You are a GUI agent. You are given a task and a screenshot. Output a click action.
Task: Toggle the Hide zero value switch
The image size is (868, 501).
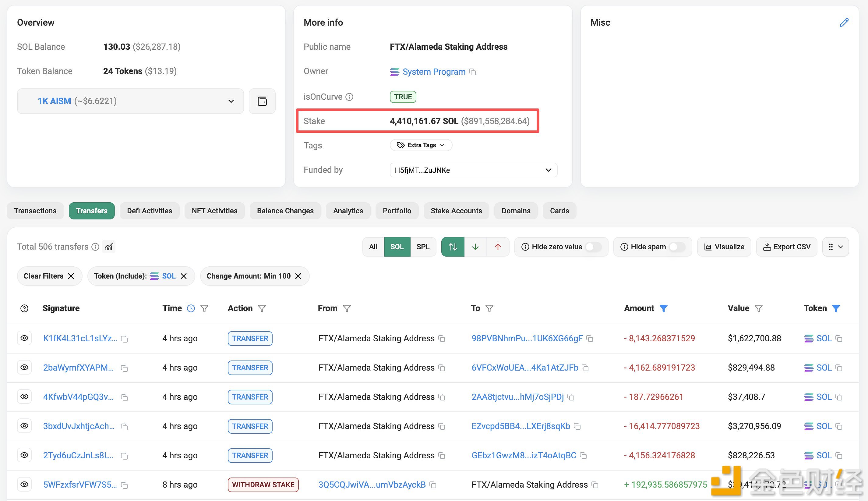pos(593,247)
